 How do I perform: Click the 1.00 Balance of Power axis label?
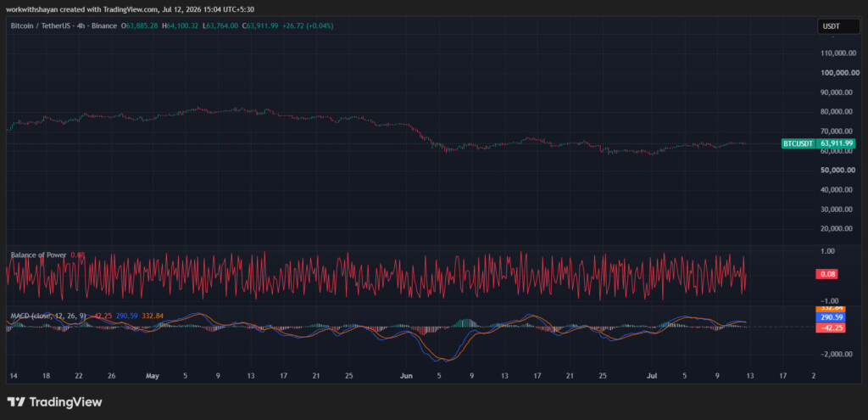pos(827,251)
